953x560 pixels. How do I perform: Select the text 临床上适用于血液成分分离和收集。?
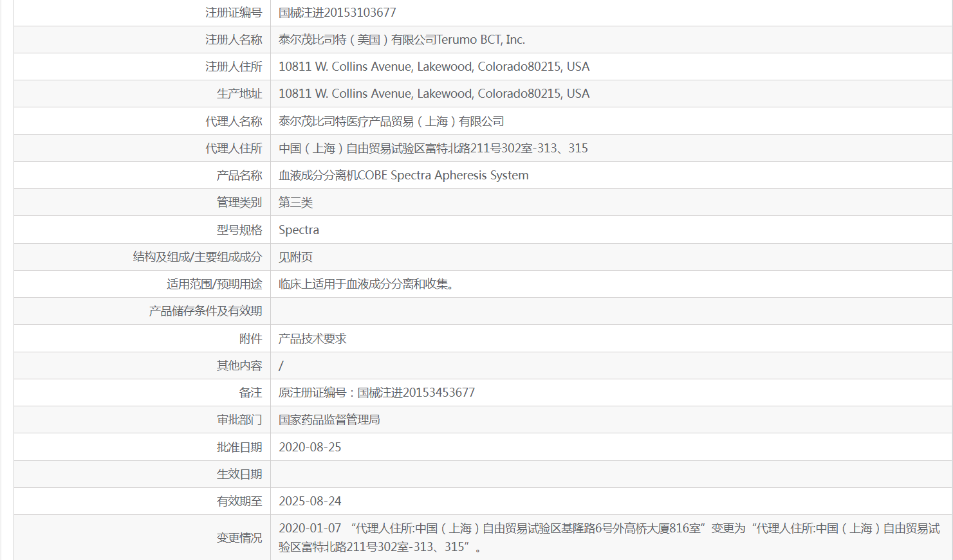coord(368,284)
